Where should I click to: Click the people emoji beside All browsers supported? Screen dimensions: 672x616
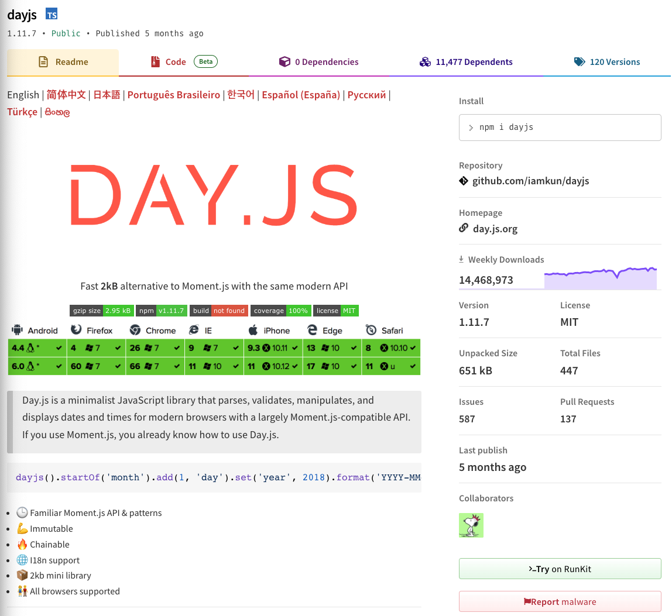point(22,591)
